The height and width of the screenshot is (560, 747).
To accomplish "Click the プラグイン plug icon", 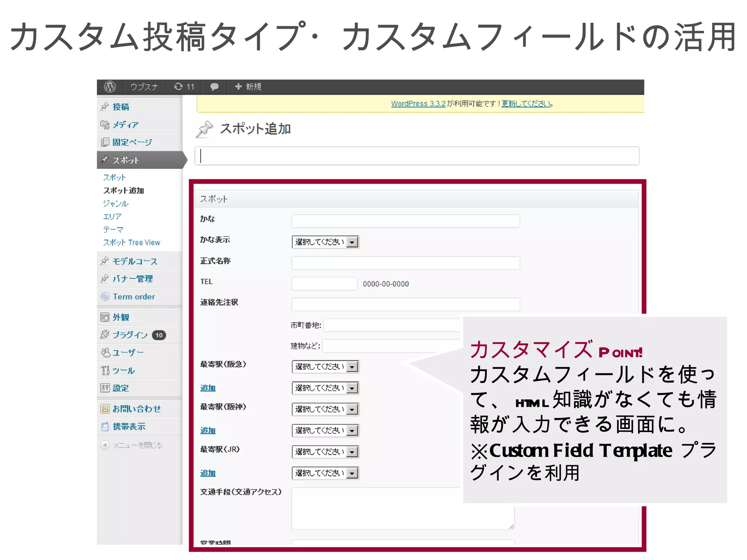I will tap(105, 334).
